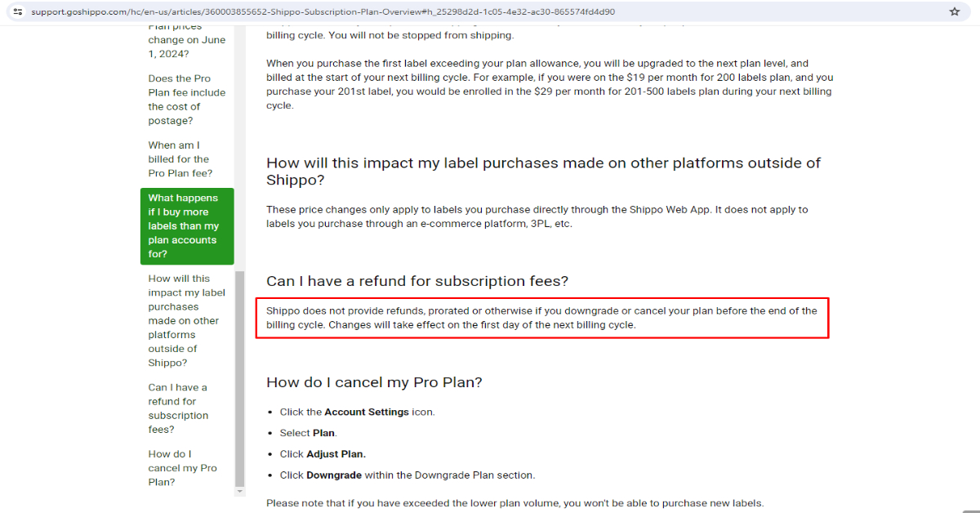Click the site information icon in address bar
The width and height of the screenshot is (980, 513).
(x=18, y=12)
